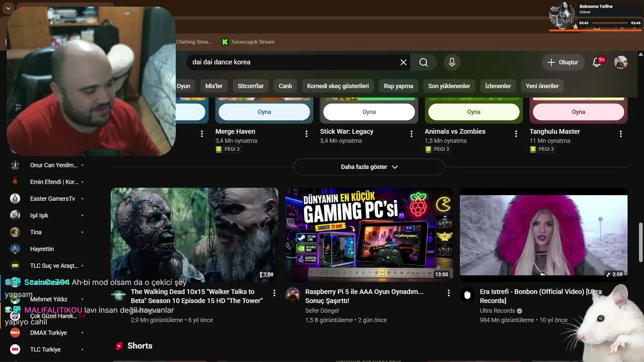This screenshot has width=644, height=362.
Task: Clear the search box with the X
Action: (404, 62)
